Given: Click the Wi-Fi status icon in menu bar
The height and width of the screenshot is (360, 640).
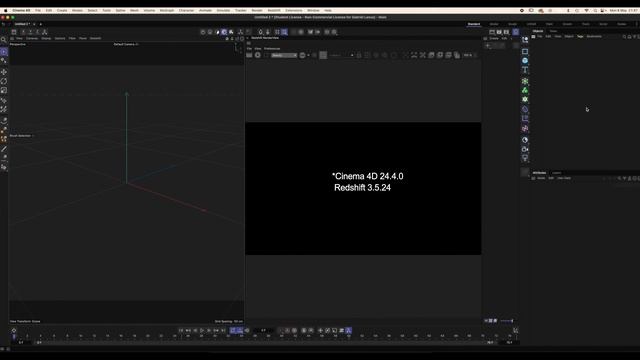Looking at the screenshot, I should click(x=586, y=10).
